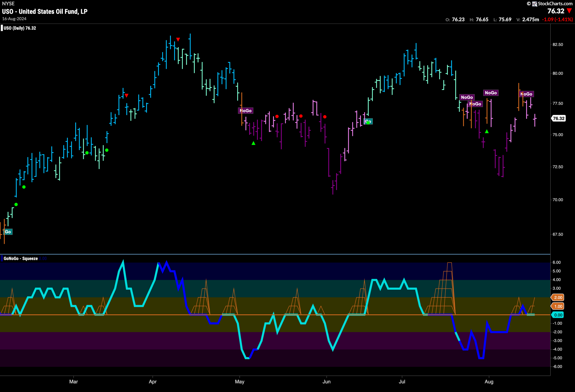Click the StockCharts.com watermark link
Screen dimensions: 575x392
555,4
